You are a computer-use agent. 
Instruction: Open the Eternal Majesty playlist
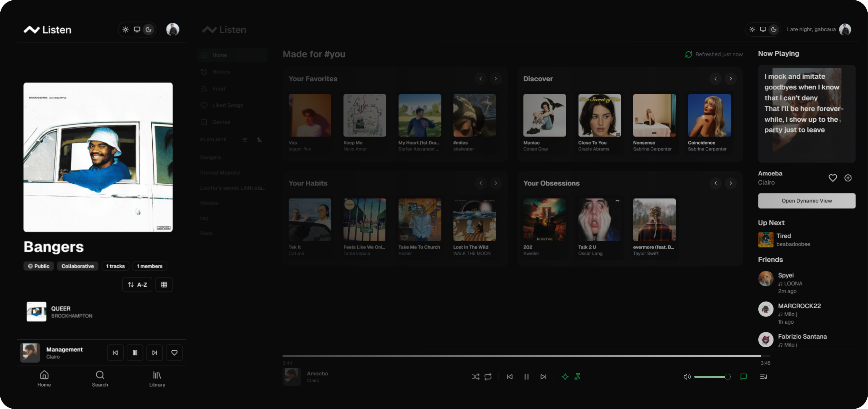coord(220,173)
